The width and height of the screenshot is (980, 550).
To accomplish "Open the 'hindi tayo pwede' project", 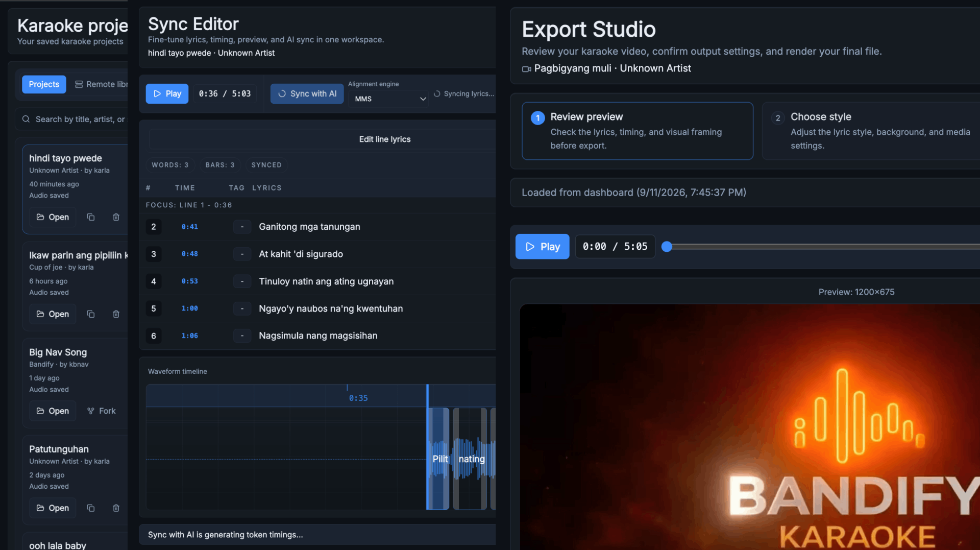I will tap(53, 217).
